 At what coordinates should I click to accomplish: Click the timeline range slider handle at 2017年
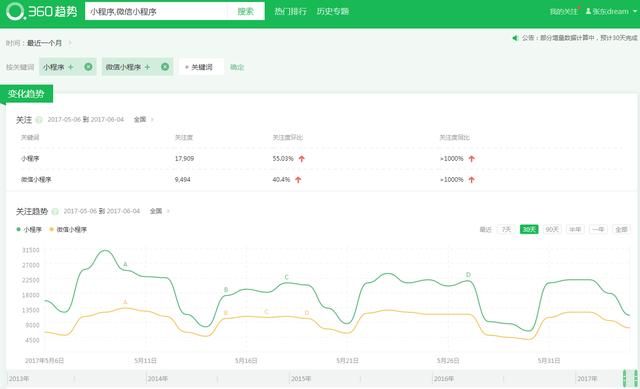click(x=624, y=378)
